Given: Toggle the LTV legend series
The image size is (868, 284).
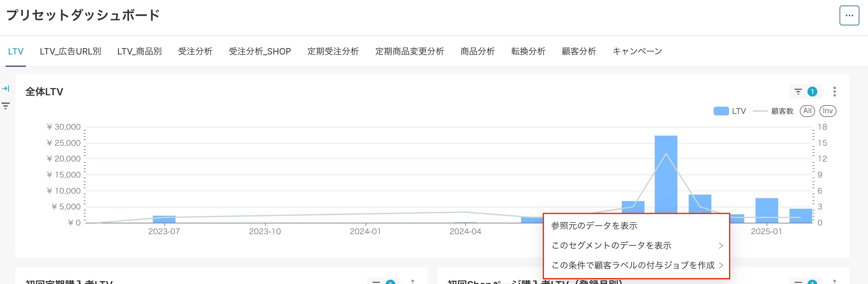Looking at the screenshot, I should (730, 111).
